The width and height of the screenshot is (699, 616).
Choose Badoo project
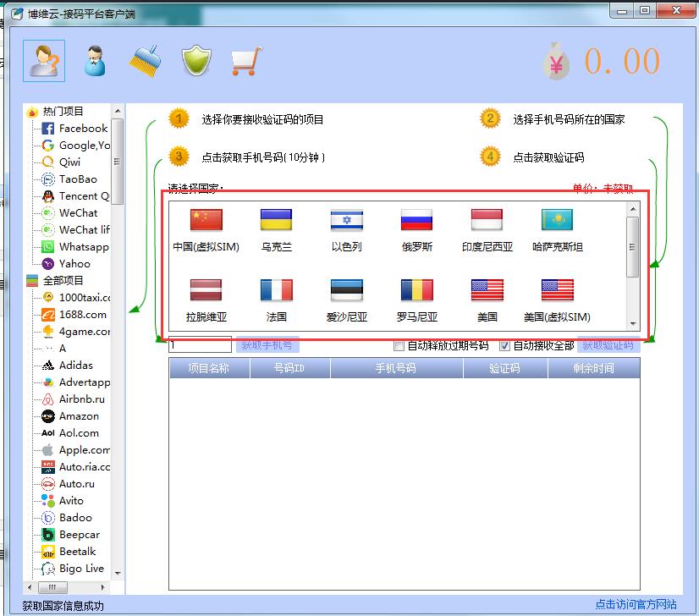click(x=67, y=518)
